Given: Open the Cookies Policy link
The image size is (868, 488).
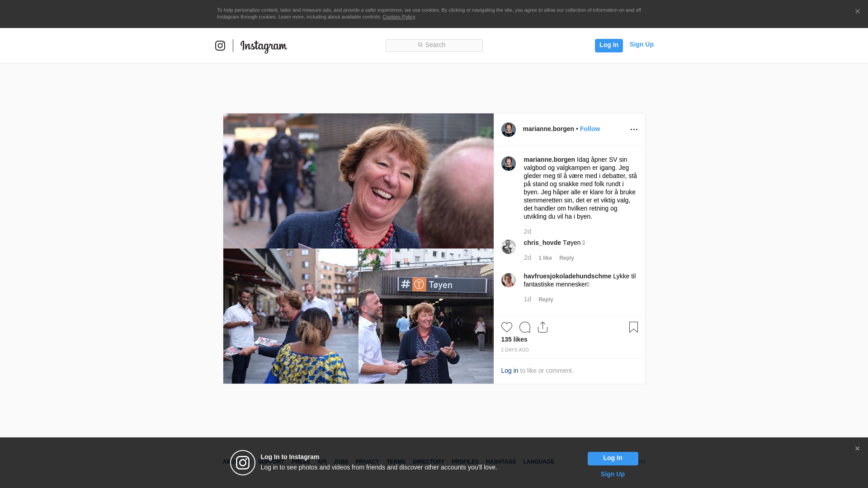Looking at the screenshot, I should click(x=399, y=17).
